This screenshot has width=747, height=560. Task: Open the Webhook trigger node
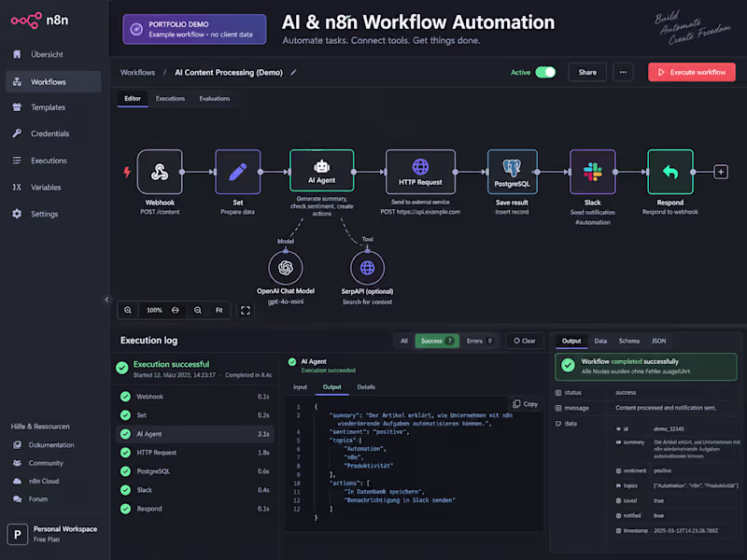point(160,172)
